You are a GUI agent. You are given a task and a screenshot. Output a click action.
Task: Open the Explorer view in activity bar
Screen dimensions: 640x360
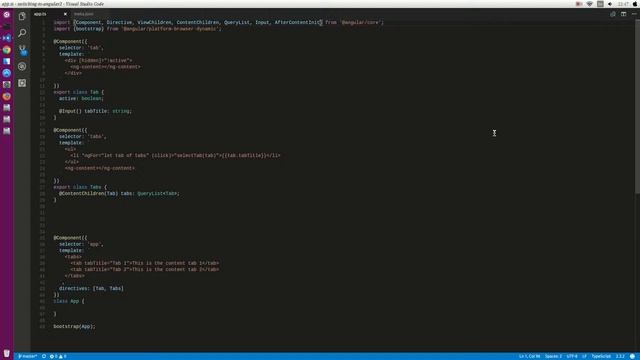pyautogui.click(x=22, y=16)
